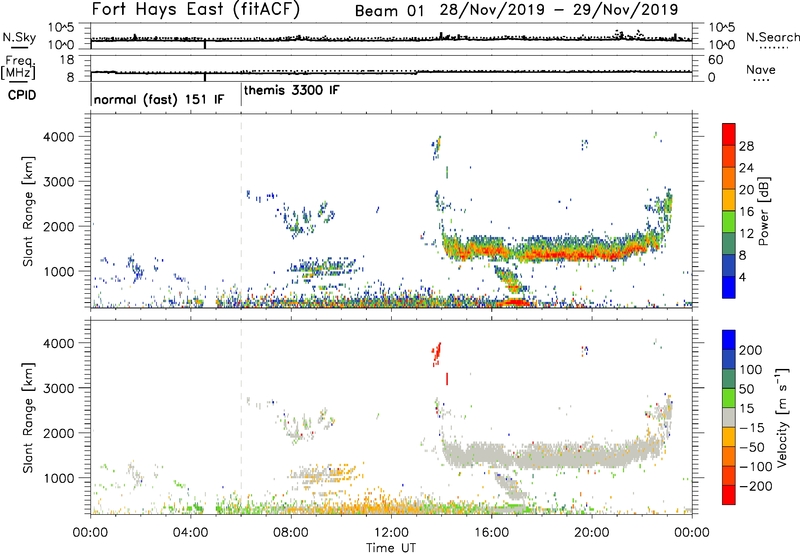This screenshot has width=800, height=554.
Task: Pick the light green 12–16 dB Power segment
Action: click(729, 222)
